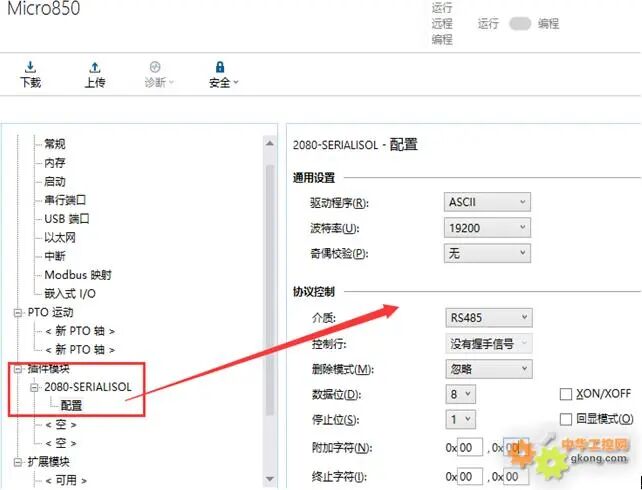
Task: Select 启动 in the tree
Action: [x=55, y=181]
